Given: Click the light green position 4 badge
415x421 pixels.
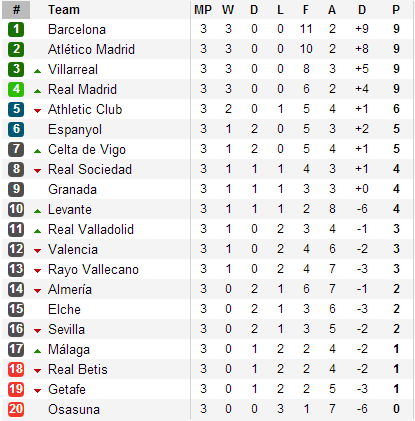Looking at the screenshot, I should [x=16, y=89].
